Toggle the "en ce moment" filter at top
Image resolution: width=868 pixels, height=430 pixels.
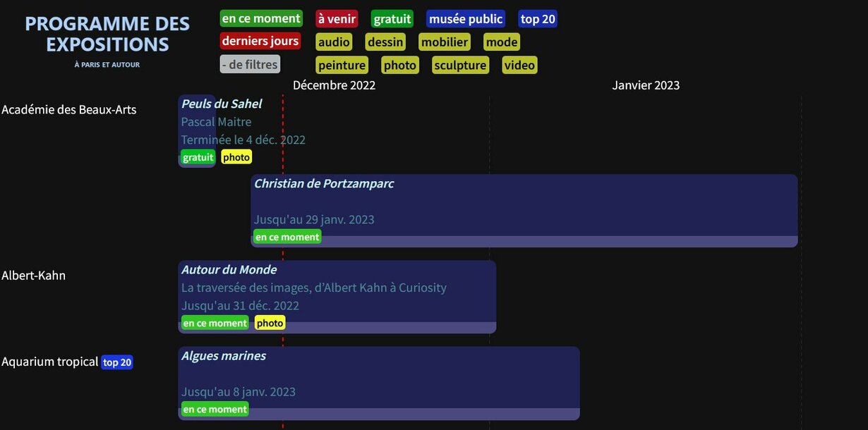click(261, 19)
